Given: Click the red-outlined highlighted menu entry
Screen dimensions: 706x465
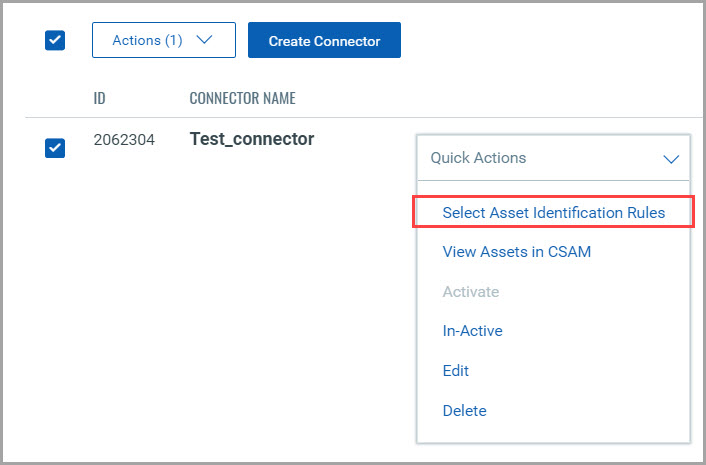Looking at the screenshot, I should (x=553, y=212).
